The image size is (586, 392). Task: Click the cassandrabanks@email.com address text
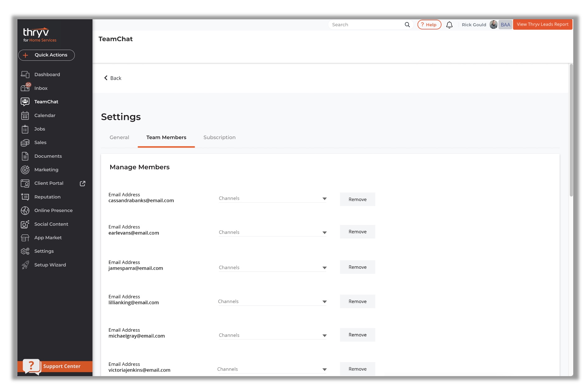141,201
